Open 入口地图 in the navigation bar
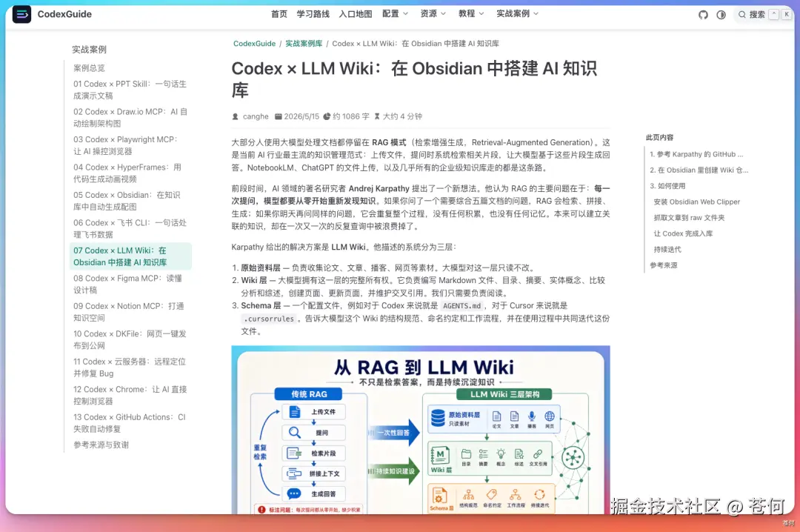800x532 pixels. point(355,14)
